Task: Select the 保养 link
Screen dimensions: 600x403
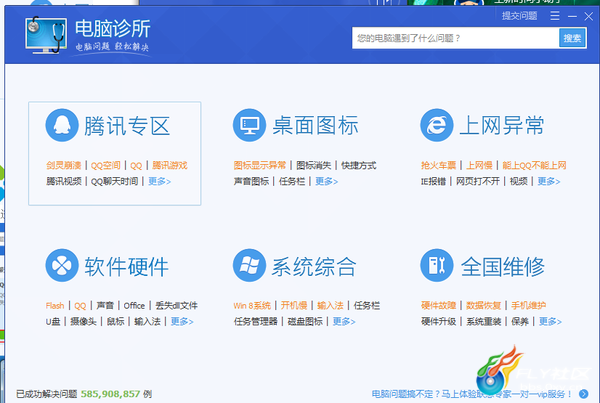Action: [x=520, y=321]
